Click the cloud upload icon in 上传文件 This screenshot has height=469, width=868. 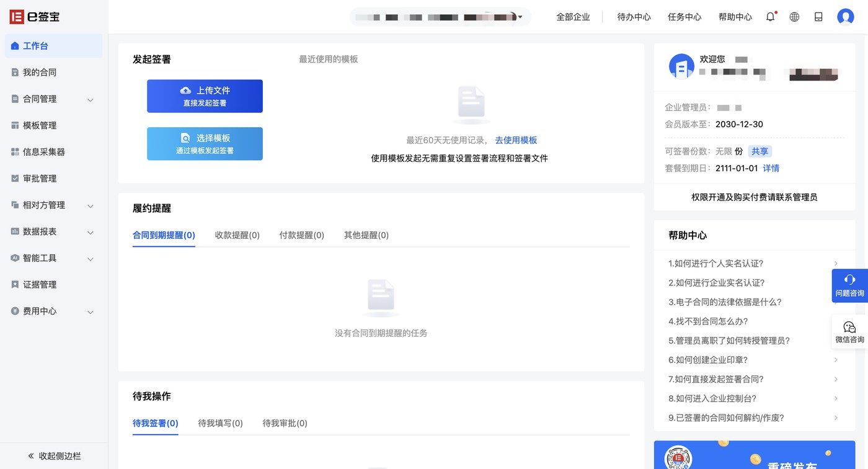[x=185, y=91]
